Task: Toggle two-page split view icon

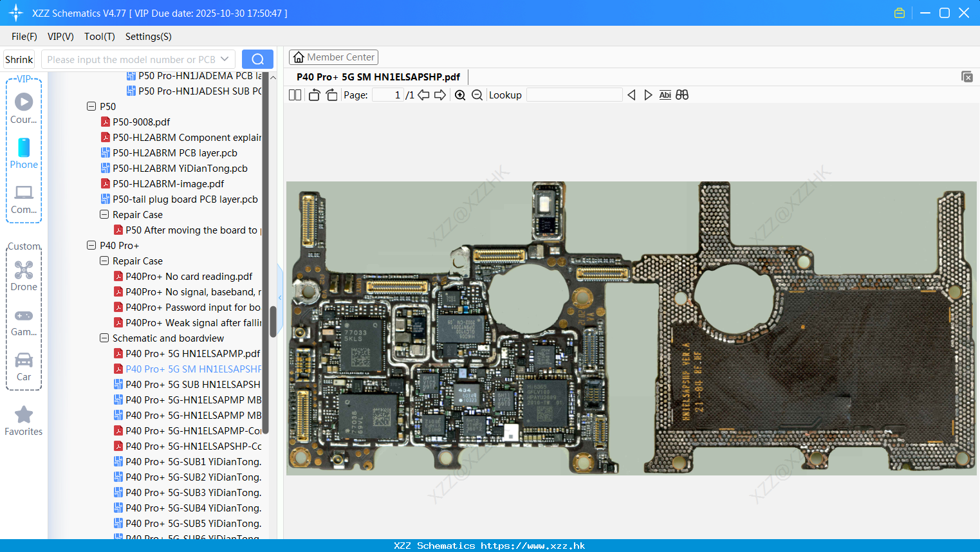Action: [x=295, y=95]
